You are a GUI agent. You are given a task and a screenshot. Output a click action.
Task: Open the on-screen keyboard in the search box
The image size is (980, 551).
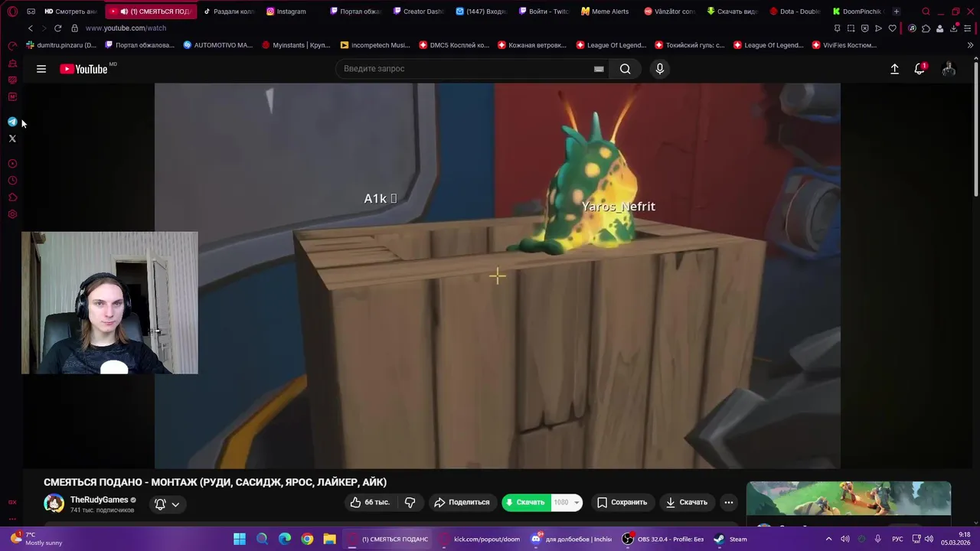pos(599,69)
